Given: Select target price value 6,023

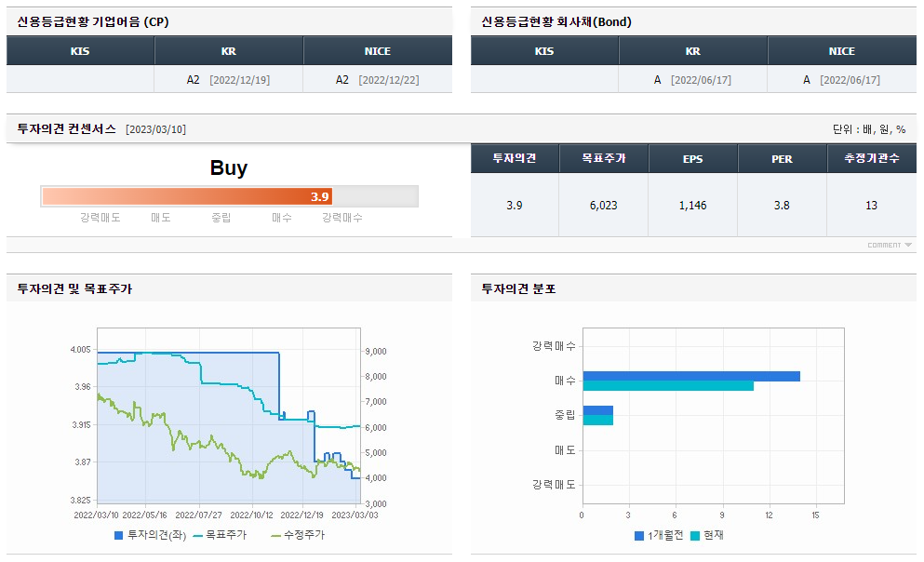Looking at the screenshot, I should point(603,205).
